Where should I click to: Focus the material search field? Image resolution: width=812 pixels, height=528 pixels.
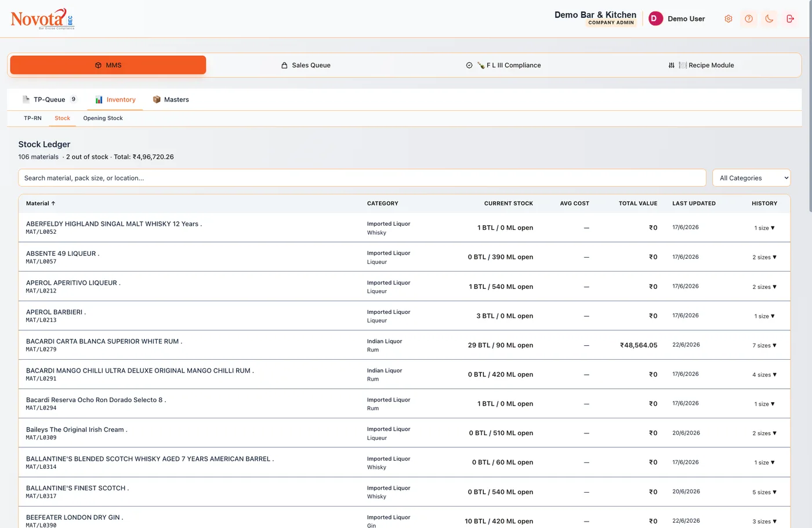point(362,178)
